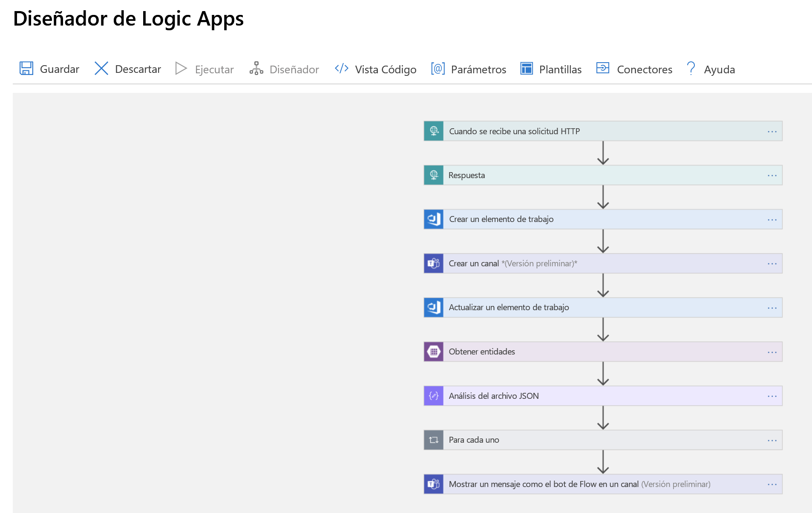Click the loop icon on 'Para cada uno'
Viewport: 812px width, 513px height.
pyautogui.click(x=434, y=440)
